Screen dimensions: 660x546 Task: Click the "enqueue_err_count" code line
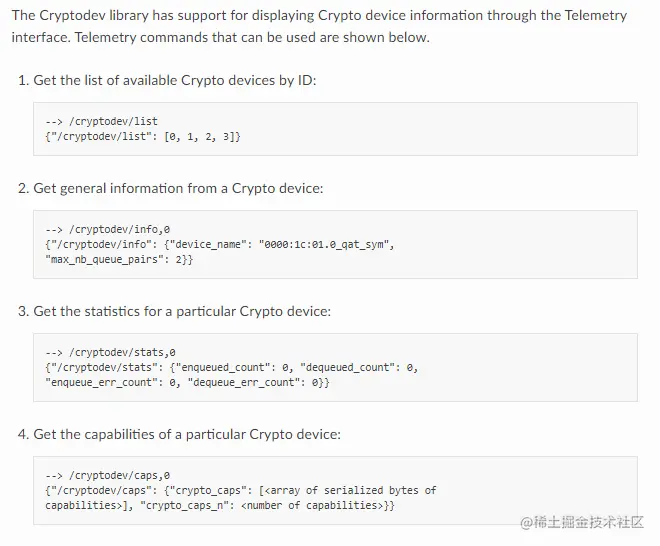[188, 381]
